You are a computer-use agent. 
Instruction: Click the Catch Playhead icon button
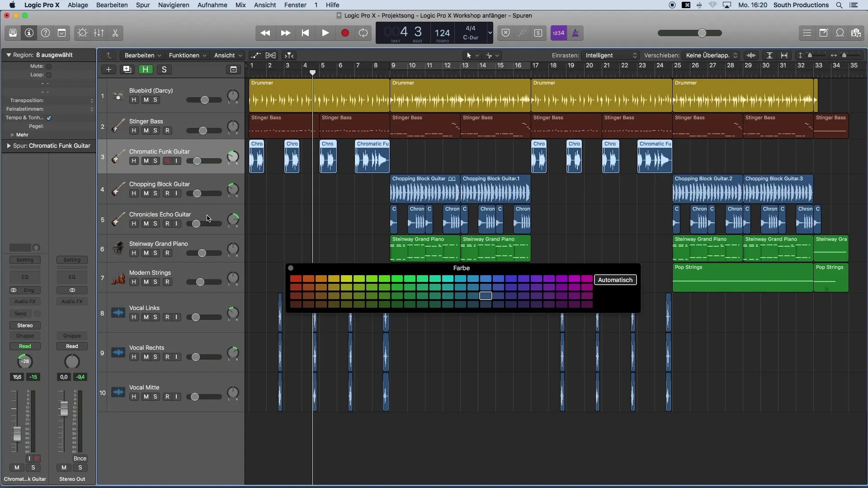(x=289, y=56)
